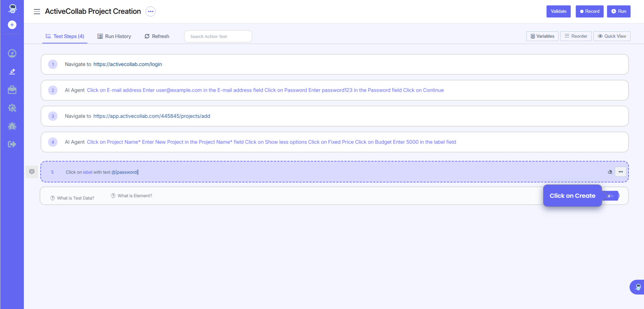Open the chatbot assistant icon at bottom right

point(638,287)
